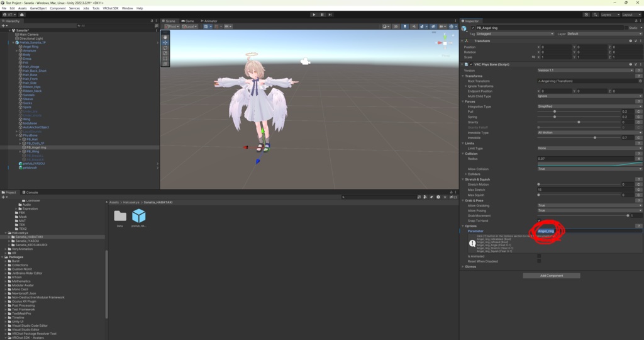644x340 pixels.
Task: Expand the Gizmos foldout
Action: click(x=463, y=266)
